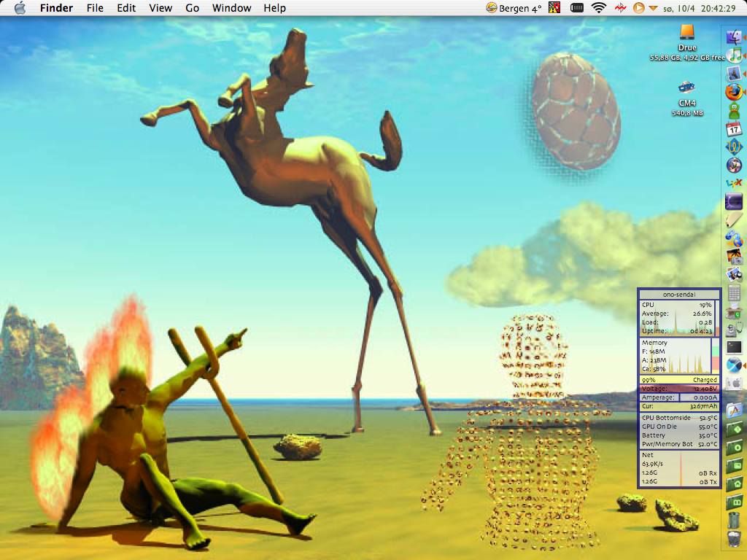Open System Preferences in Dock

tap(734, 384)
